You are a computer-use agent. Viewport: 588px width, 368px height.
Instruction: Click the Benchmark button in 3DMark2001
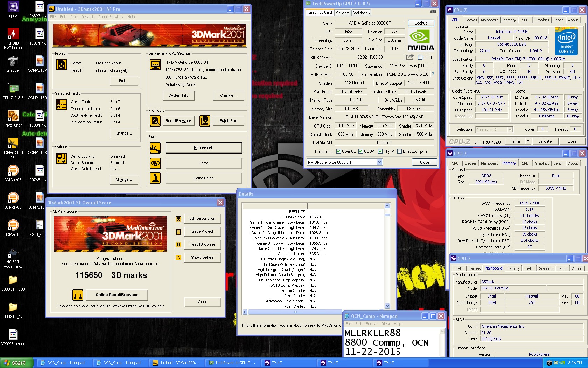click(x=204, y=148)
